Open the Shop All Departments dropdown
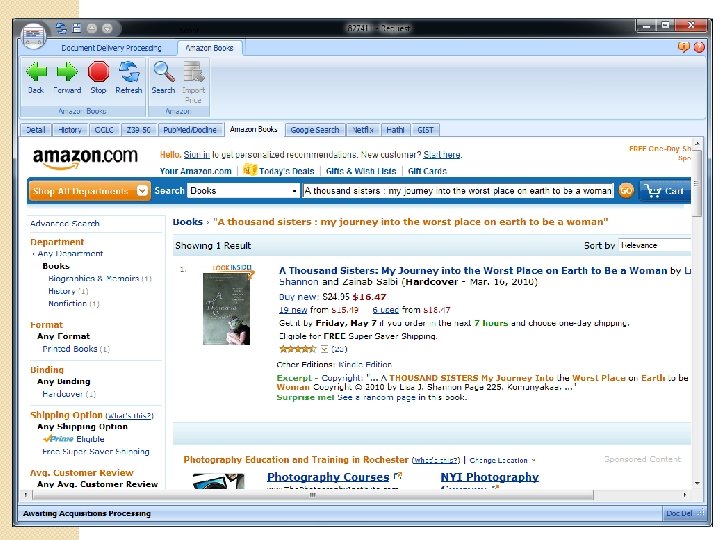Image resolution: width=720 pixels, height=540 pixels. [89, 191]
